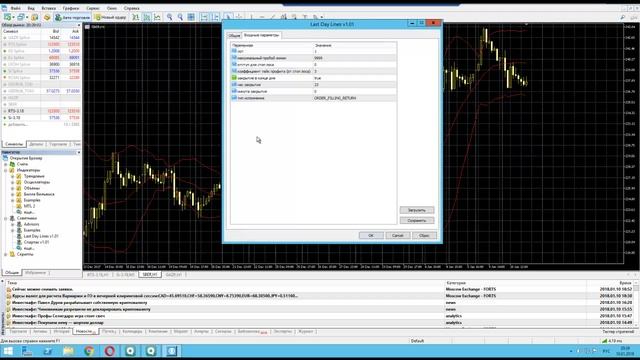This screenshot has height=360, width=640.
Task: Expand the Advisors folder under Советники
Action: pos(13,224)
